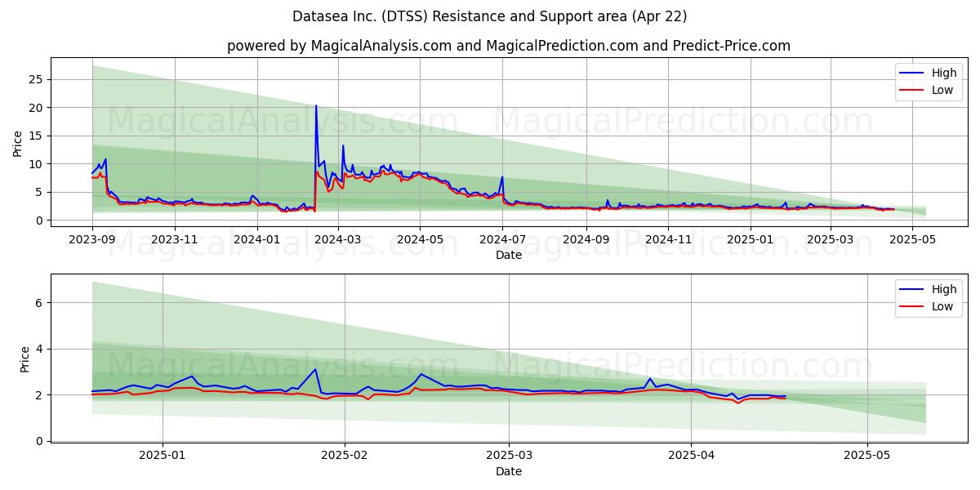
Task: Click the '2024-05' tick label
Action: [x=420, y=239]
